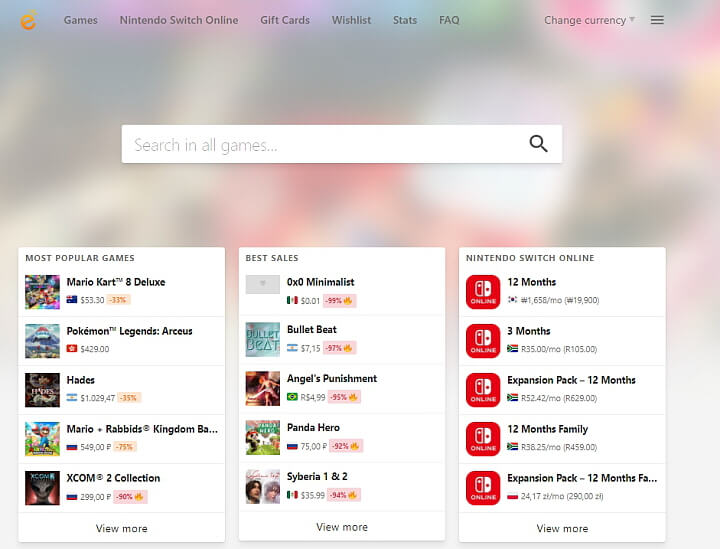Screen dimensions: 720x549
Task: Open Pokémon Legends: Arceus cover image
Action: click(42, 341)
